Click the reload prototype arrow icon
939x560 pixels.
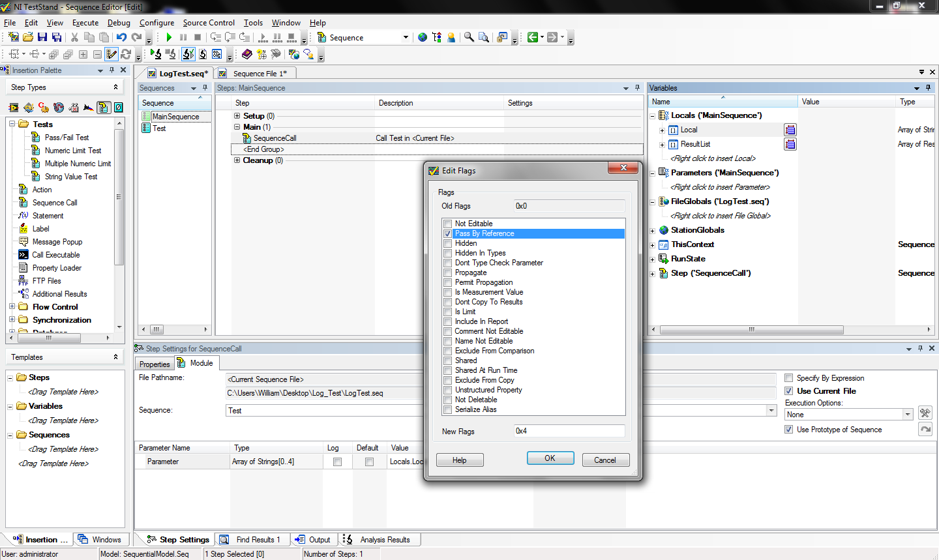click(x=925, y=429)
